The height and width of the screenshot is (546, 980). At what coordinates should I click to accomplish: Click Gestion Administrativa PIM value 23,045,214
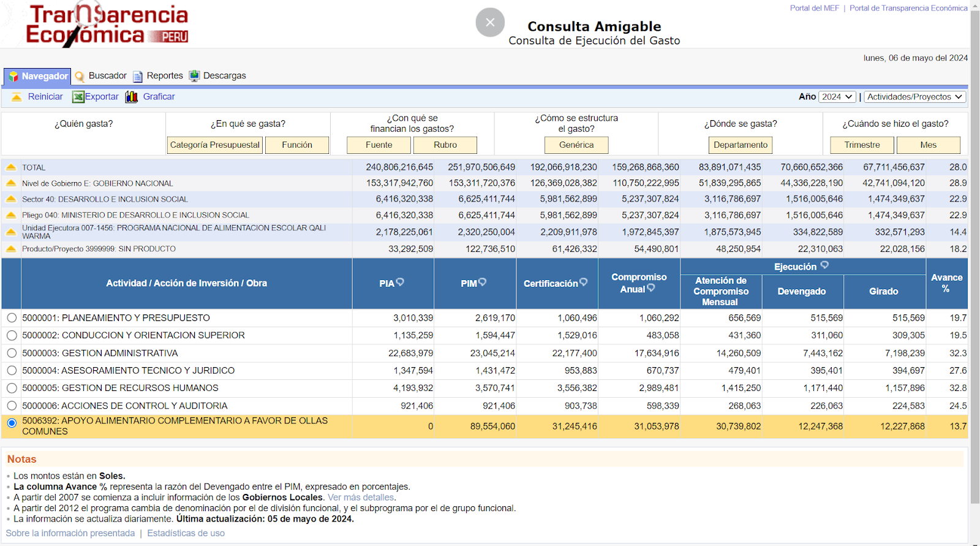click(x=492, y=354)
